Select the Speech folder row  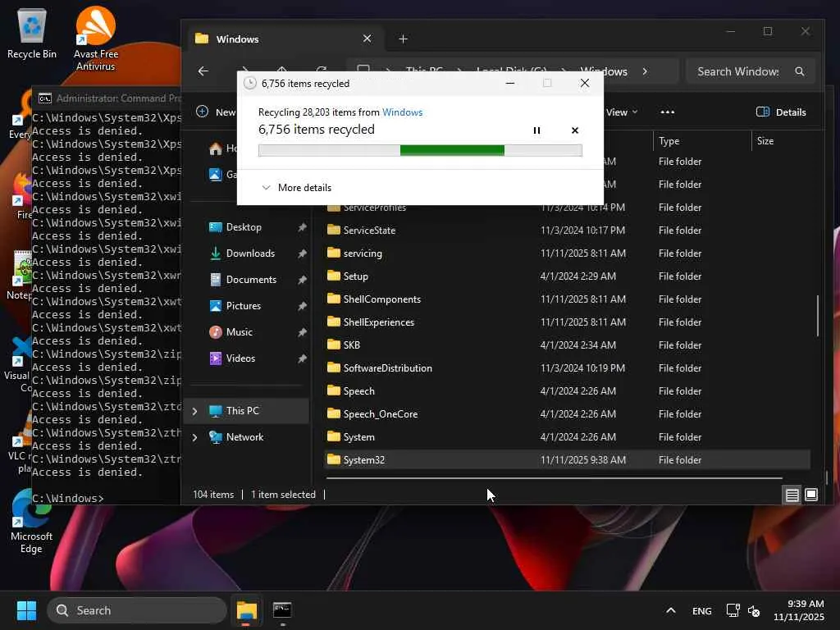[567, 391]
